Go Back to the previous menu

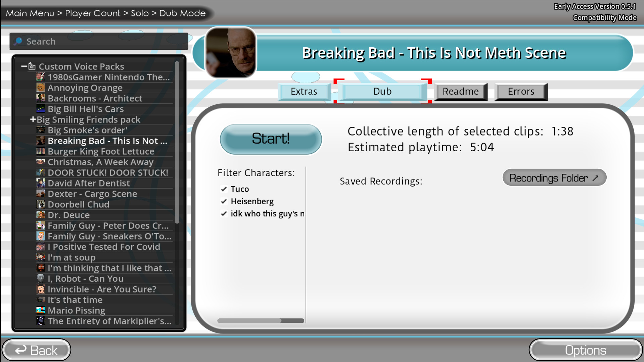pyautogui.click(x=36, y=350)
